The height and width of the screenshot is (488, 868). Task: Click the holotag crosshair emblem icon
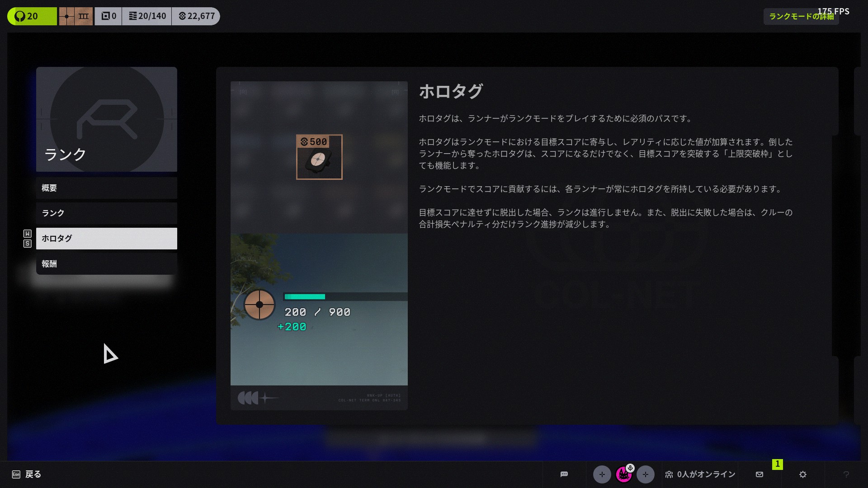point(259,305)
